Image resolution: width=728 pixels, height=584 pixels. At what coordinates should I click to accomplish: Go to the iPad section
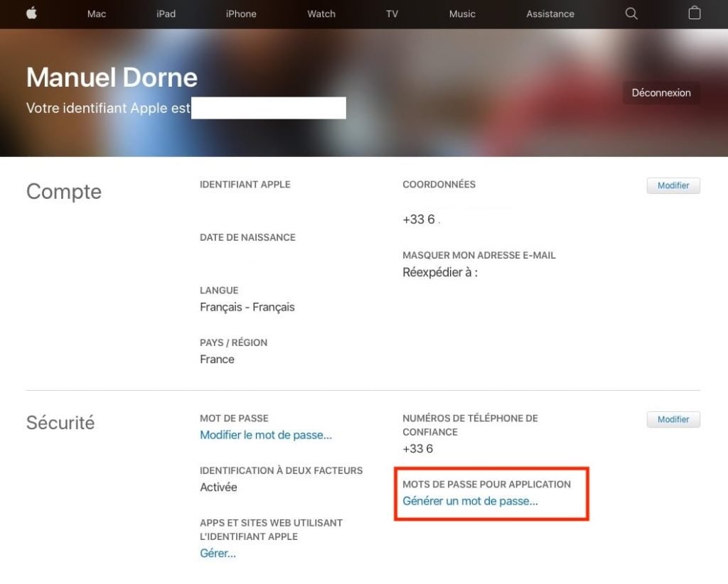click(166, 14)
